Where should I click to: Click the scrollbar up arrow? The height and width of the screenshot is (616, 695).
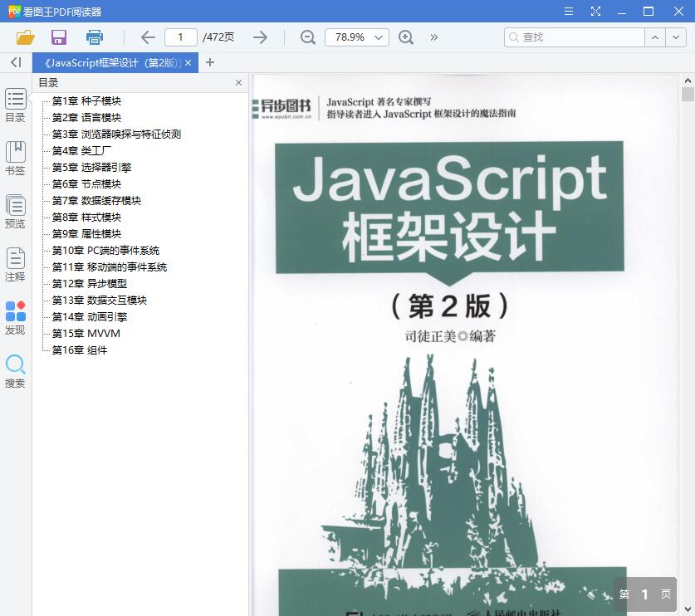point(688,81)
